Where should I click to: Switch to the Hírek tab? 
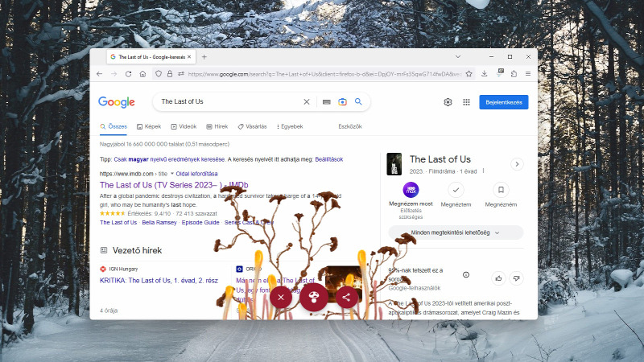[217, 126]
